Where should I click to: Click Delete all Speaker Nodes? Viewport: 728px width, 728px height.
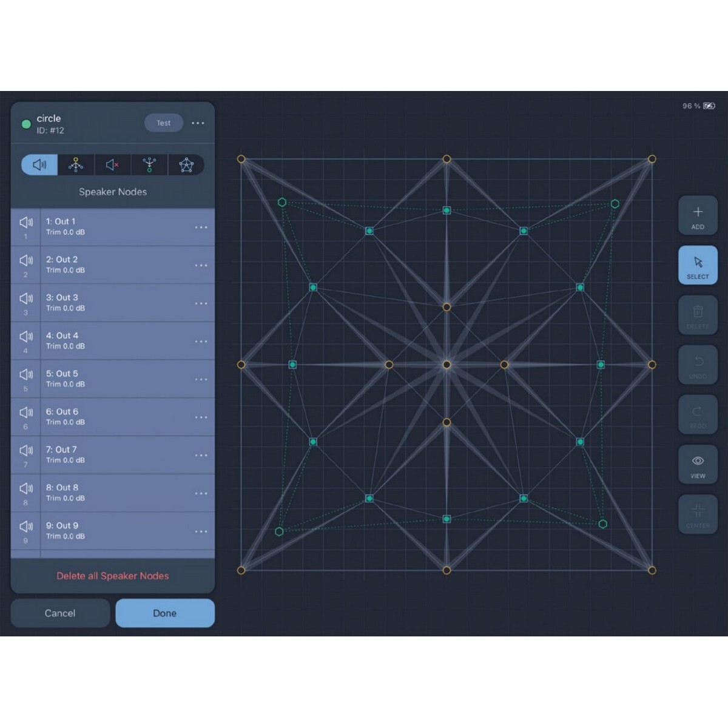click(113, 576)
